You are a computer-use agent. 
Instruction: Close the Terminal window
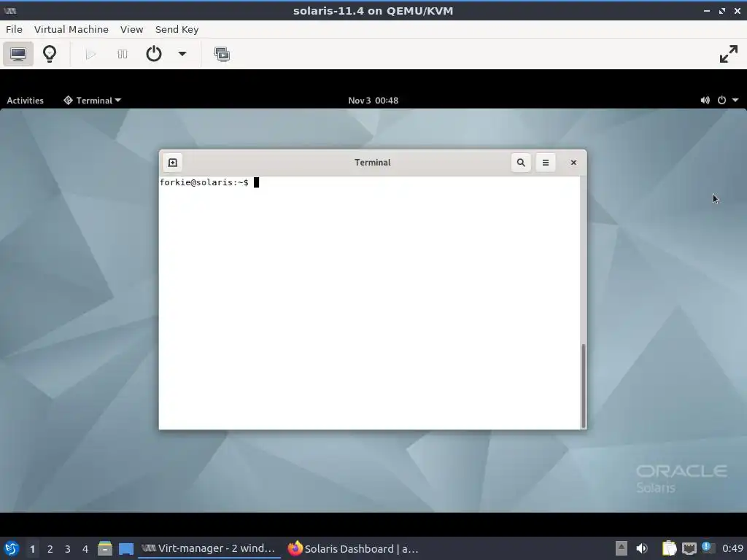[573, 163]
